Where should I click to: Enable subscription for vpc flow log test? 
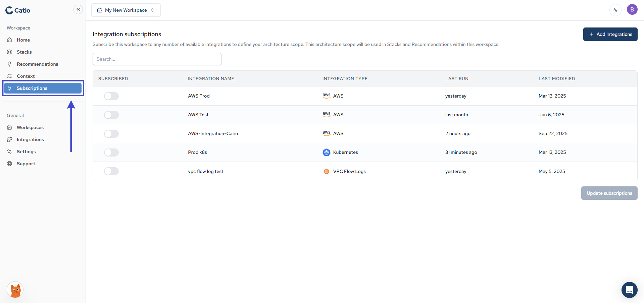coord(111,171)
